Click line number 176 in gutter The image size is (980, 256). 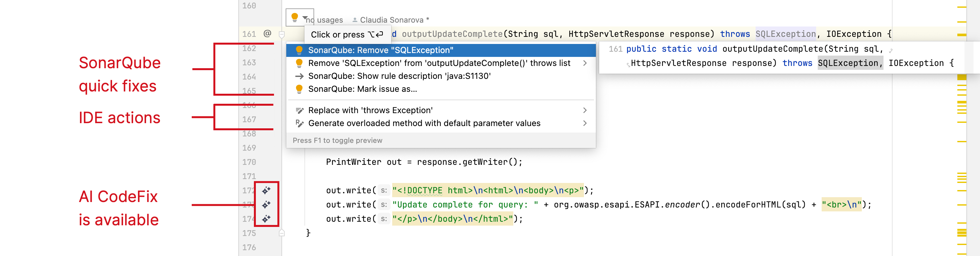click(249, 247)
